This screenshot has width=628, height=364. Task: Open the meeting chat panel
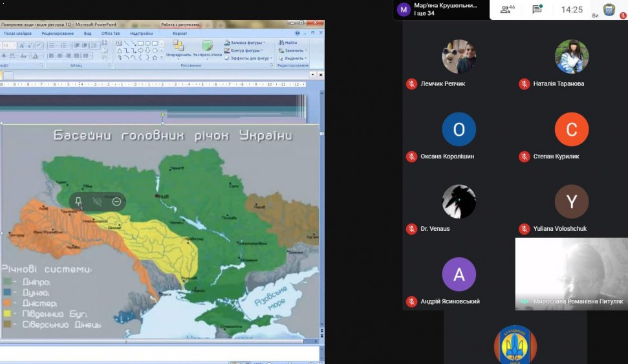pyautogui.click(x=537, y=9)
